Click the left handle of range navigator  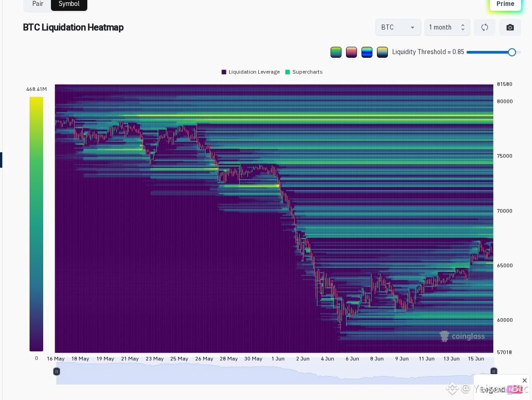[x=57, y=371]
